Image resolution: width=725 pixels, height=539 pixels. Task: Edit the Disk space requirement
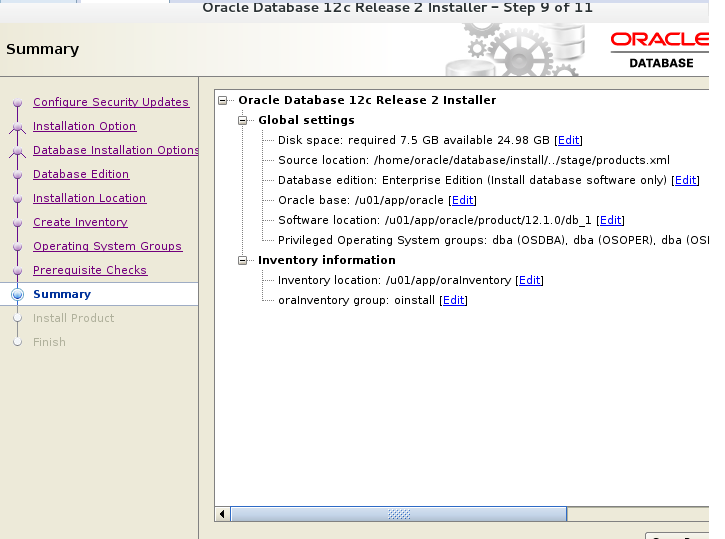tap(568, 140)
